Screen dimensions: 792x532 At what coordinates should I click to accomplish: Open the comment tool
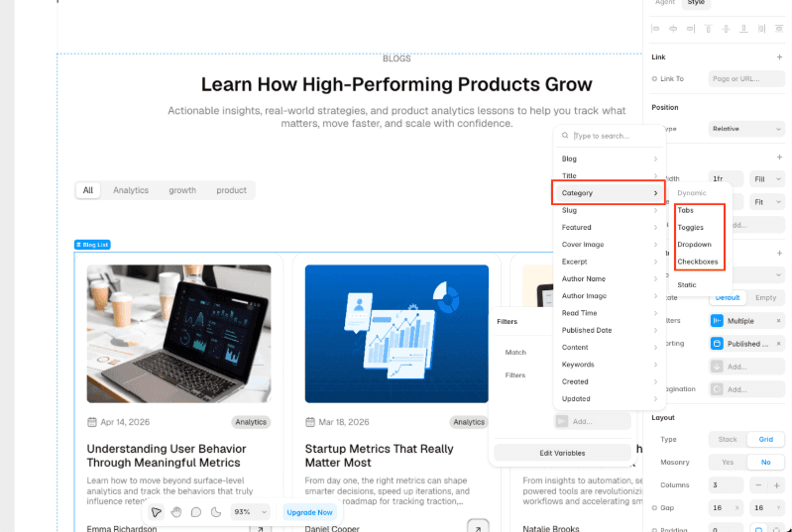[196, 512]
